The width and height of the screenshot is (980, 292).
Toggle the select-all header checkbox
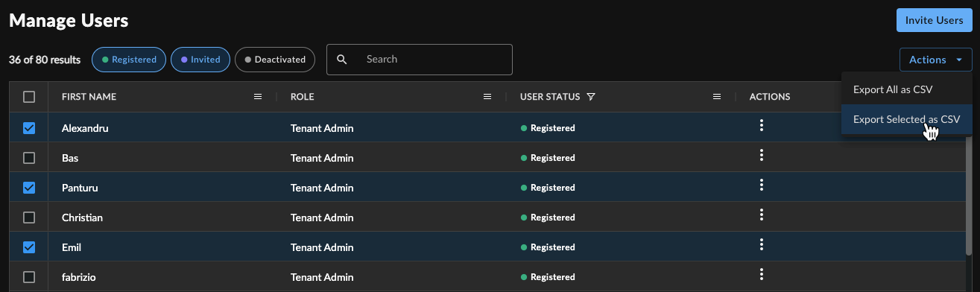[29, 97]
